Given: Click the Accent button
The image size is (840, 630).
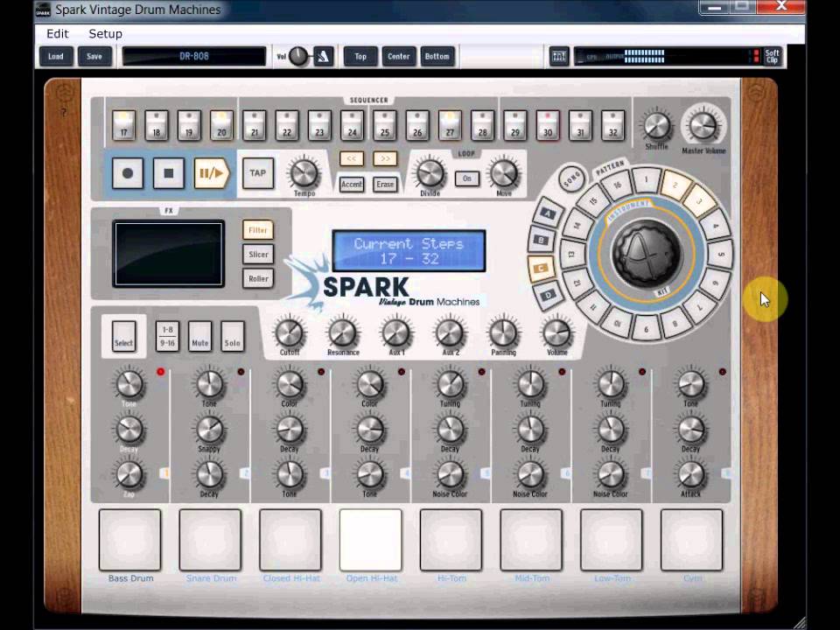Looking at the screenshot, I should pyautogui.click(x=352, y=185).
